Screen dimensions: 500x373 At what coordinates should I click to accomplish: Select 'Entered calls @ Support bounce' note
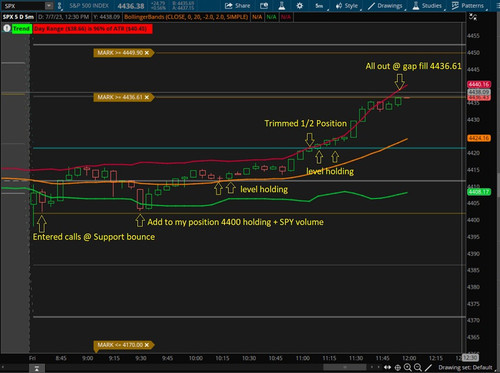94,237
